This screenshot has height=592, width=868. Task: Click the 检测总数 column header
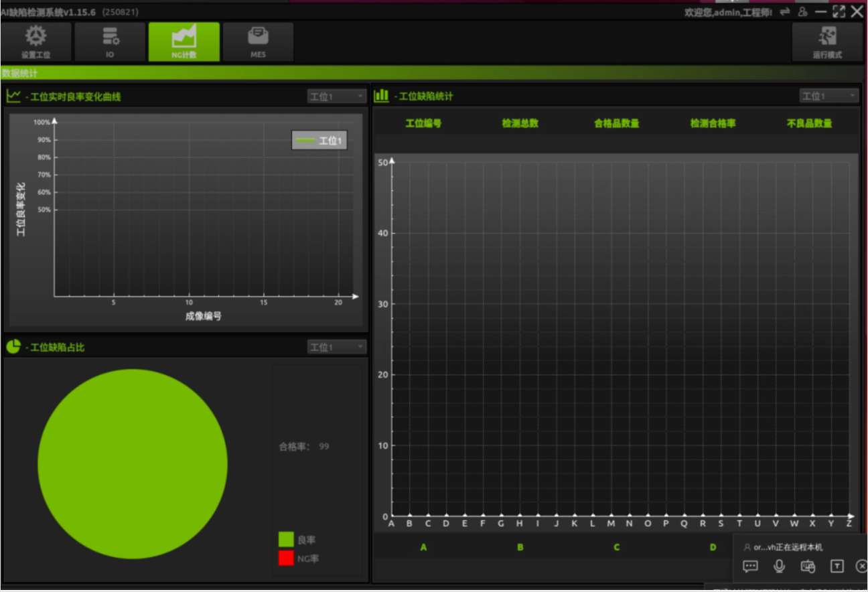(520, 123)
